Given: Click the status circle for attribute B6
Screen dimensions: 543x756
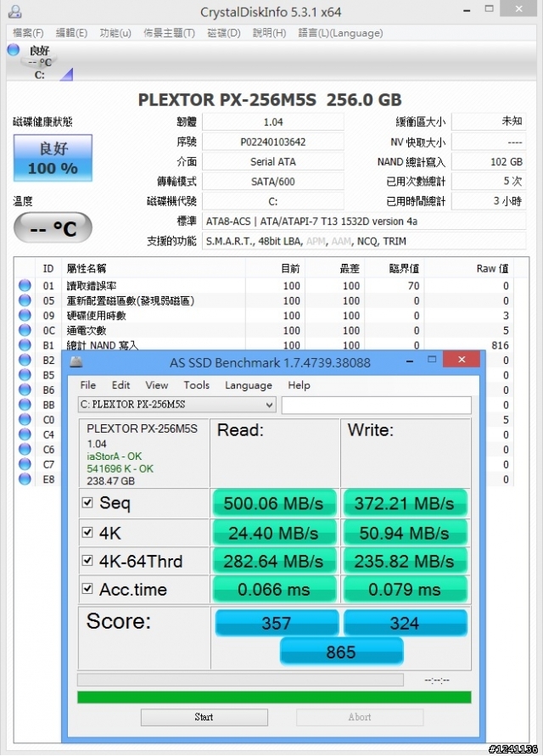Looking at the screenshot, I should click(x=25, y=389).
